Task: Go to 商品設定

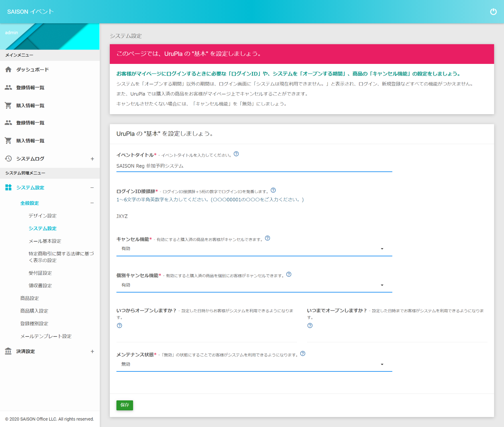Action: [30, 298]
